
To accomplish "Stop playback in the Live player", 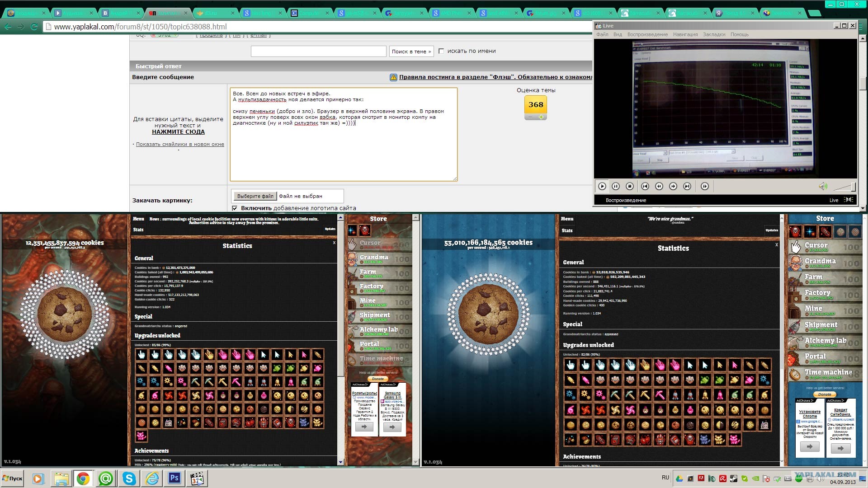I will [630, 186].
